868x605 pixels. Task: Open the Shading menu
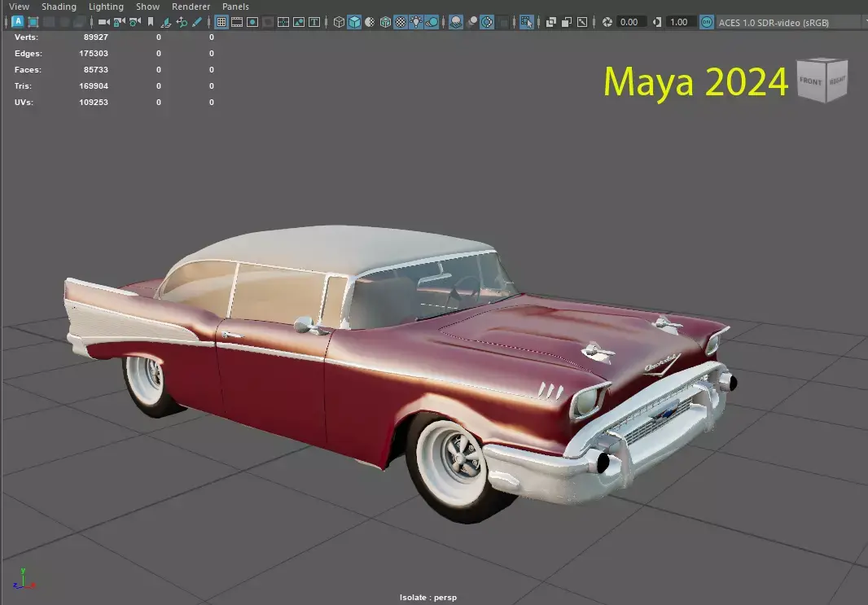(x=59, y=7)
